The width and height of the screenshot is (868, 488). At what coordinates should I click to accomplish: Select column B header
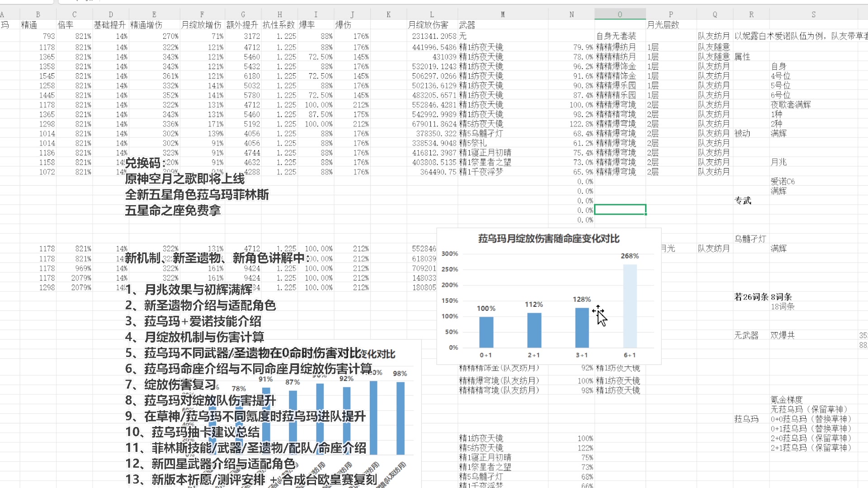tap(38, 14)
